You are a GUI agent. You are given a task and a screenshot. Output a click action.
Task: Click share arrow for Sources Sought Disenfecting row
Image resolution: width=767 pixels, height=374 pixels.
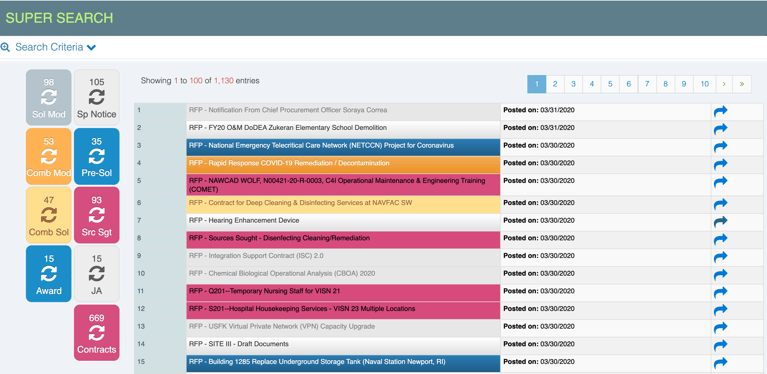click(721, 240)
